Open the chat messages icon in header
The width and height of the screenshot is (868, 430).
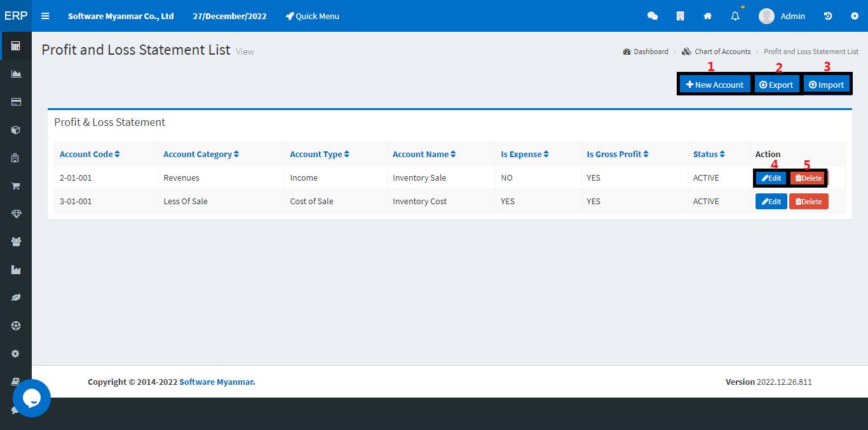coord(653,16)
